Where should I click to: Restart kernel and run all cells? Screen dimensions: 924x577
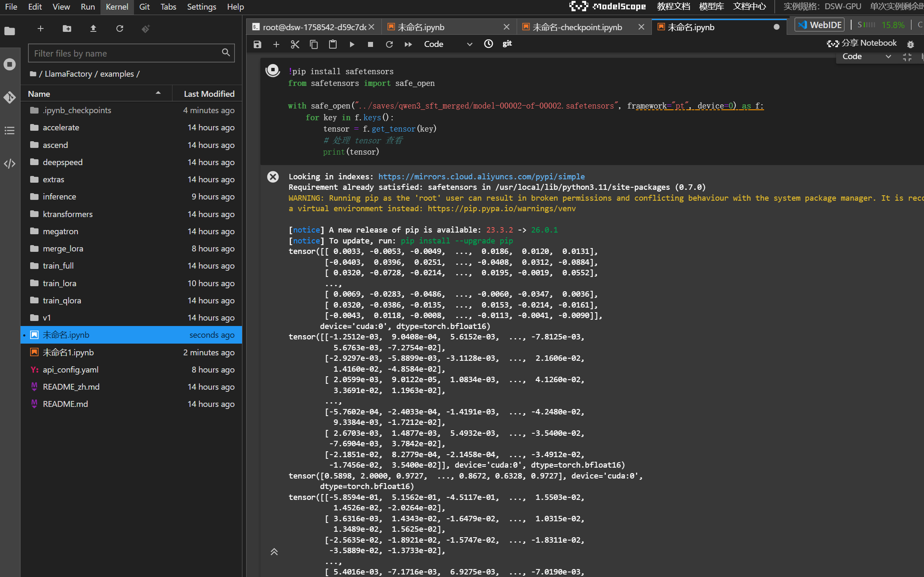[408, 44]
